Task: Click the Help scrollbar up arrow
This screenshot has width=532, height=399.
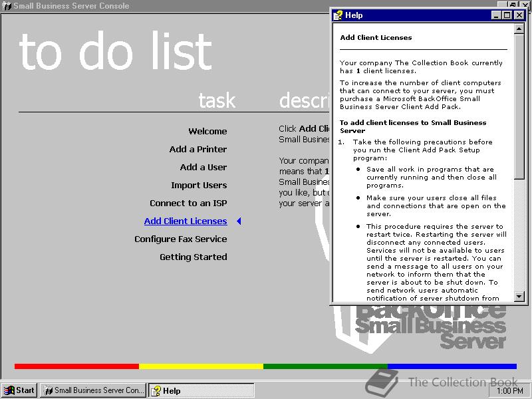Action: point(519,29)
